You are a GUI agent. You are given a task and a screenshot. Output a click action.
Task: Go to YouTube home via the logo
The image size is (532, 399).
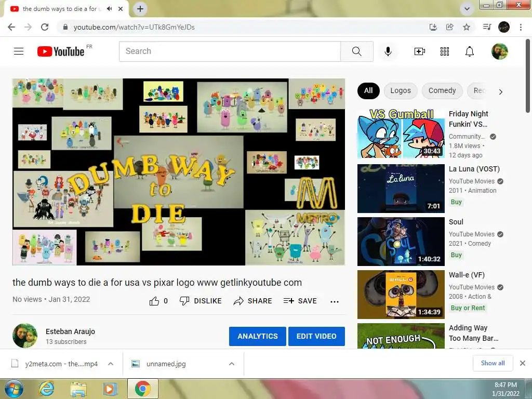[x=61, y=51]
